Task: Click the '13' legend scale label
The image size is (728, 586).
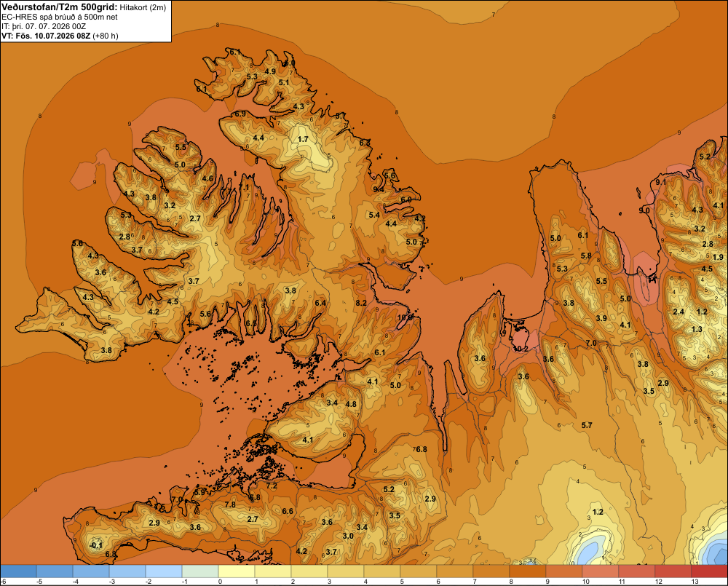Action: (695, 582)
